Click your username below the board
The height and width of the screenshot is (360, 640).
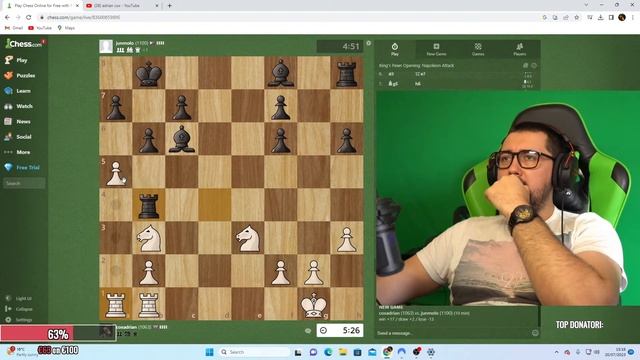pyautogui.click(x=127, y=327)
